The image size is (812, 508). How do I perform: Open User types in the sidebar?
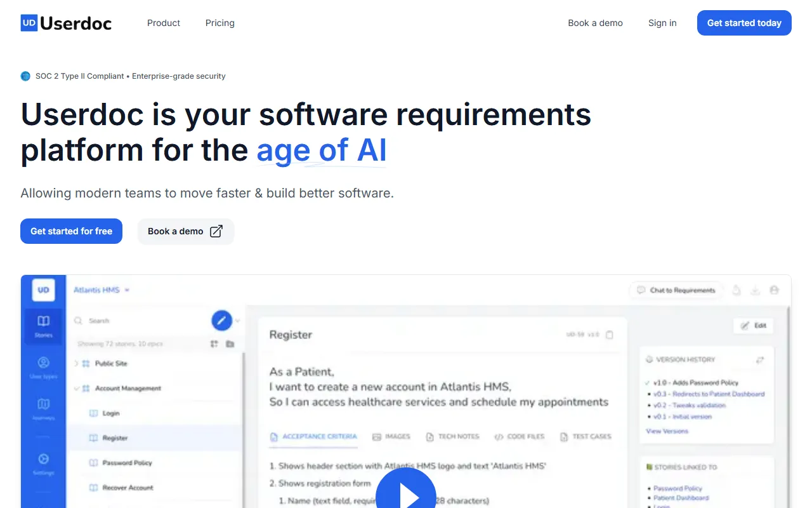43,368
